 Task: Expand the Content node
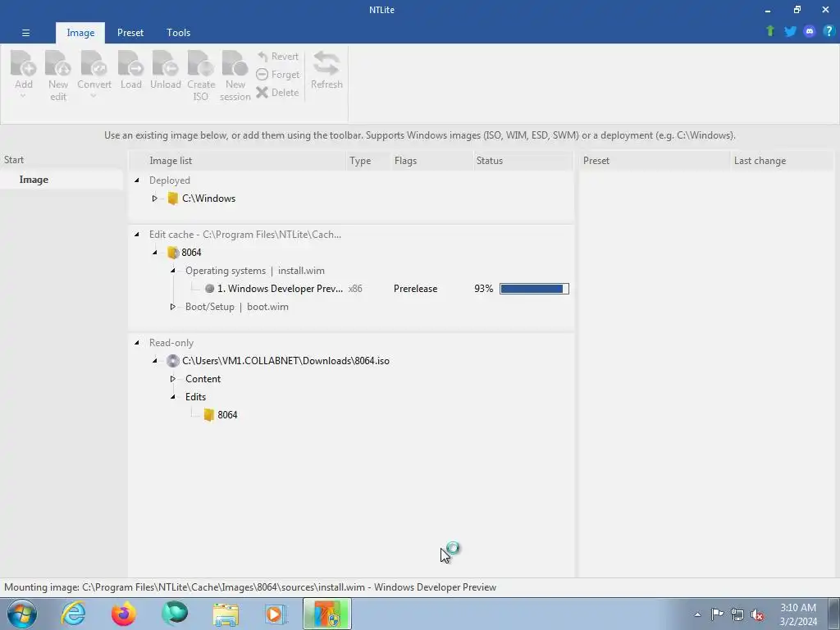click(x=173, y=379)
